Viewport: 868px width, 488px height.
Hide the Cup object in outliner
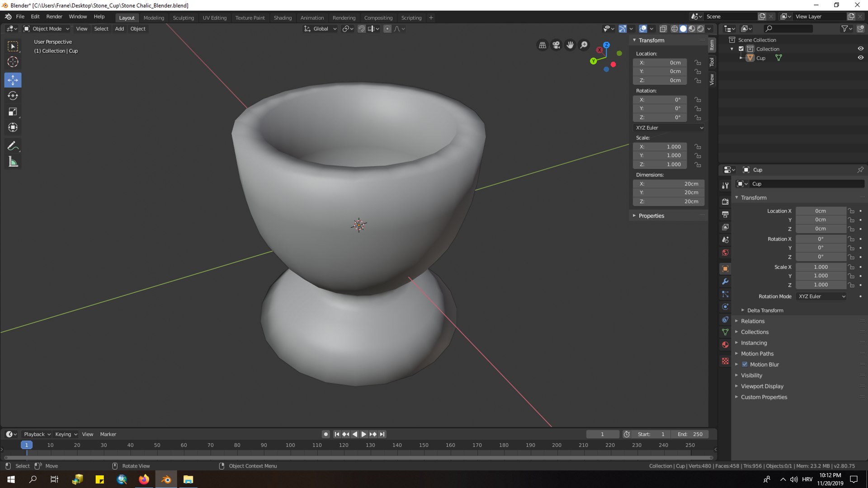click(x=860, y=58)
